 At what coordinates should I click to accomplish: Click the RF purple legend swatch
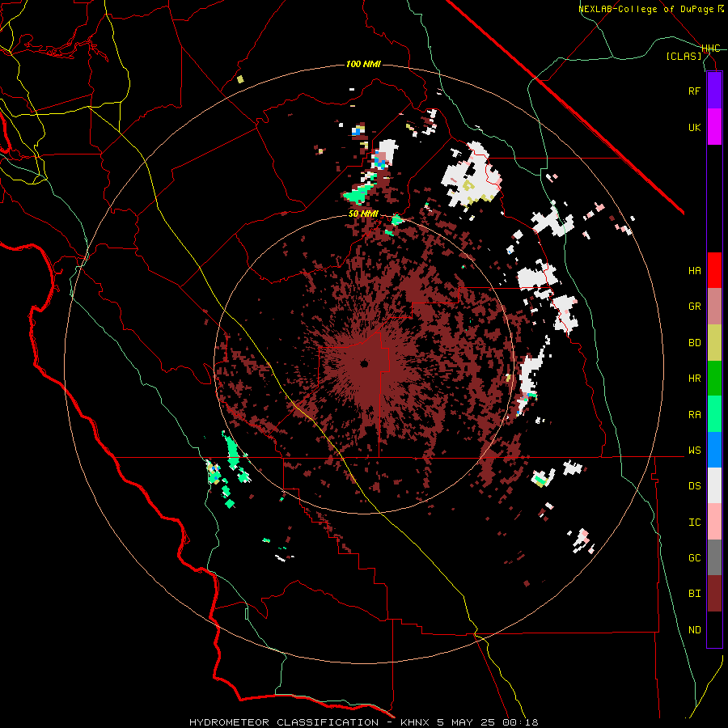(x=714, y=91)
